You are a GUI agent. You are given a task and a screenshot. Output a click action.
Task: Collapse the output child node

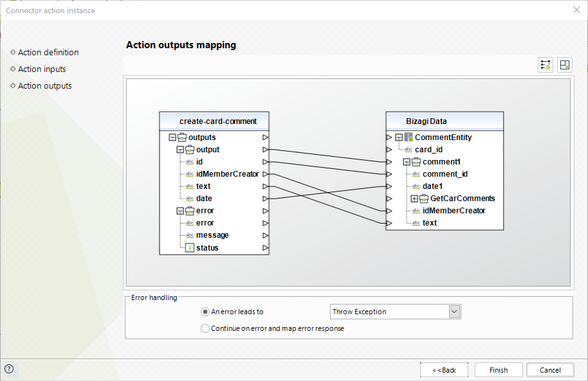pos(180,150)
